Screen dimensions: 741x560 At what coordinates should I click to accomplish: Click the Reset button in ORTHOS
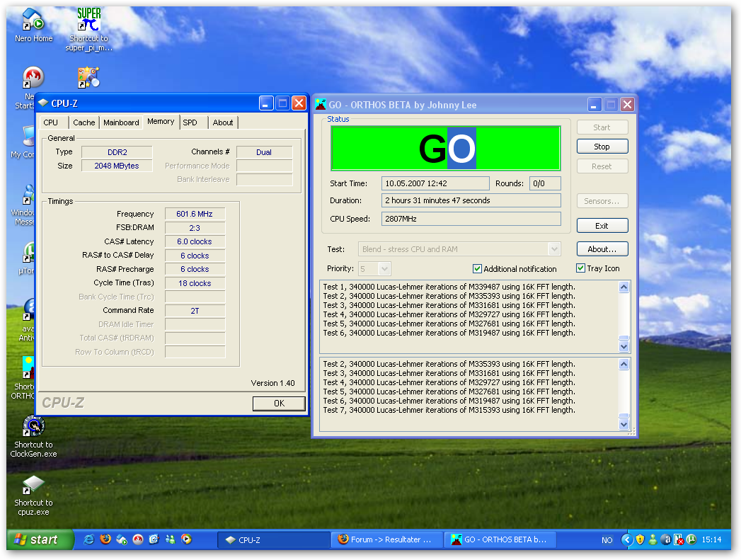(x=602, y=166)
